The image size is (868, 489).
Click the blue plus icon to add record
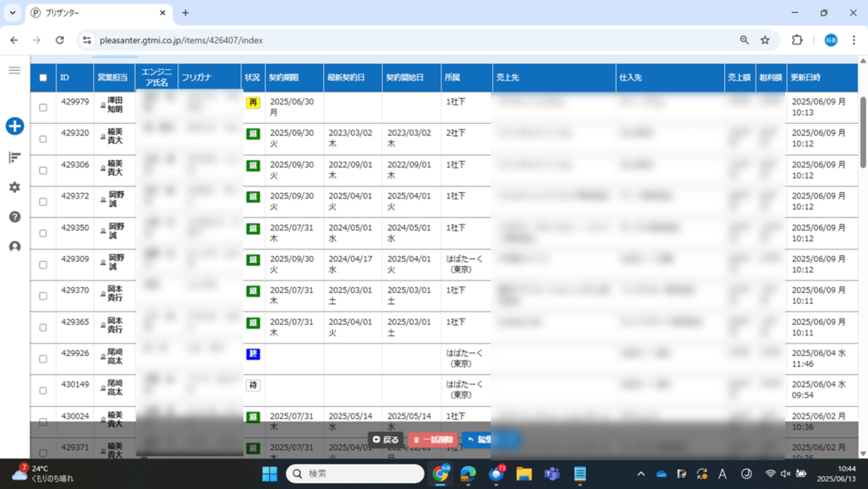(x=14, y=126)
